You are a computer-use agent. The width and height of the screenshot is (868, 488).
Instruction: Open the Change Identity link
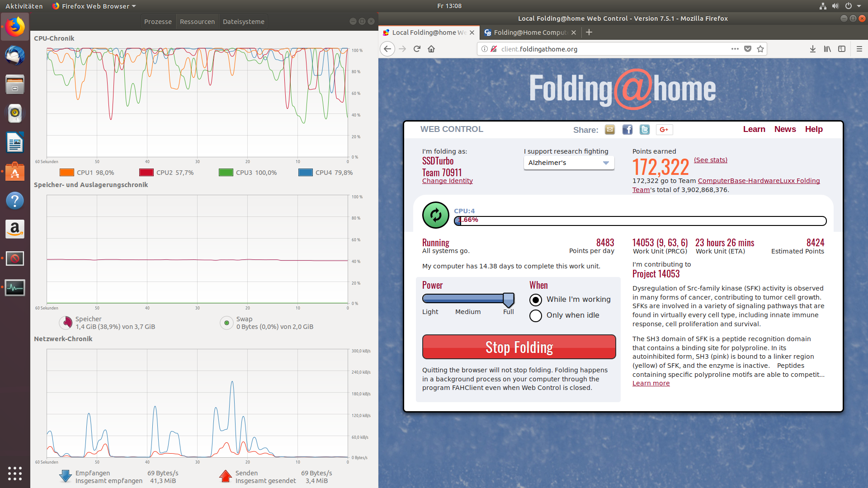click(447, 181)
